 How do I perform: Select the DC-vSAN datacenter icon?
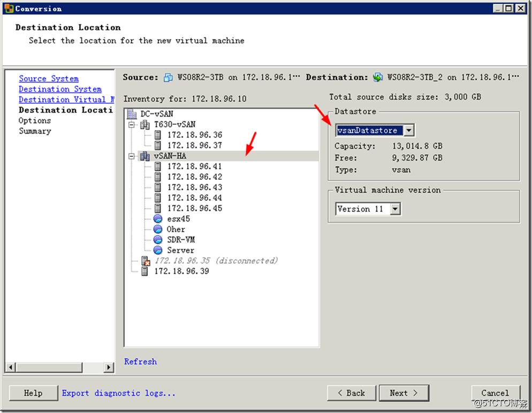coord(132,114)
